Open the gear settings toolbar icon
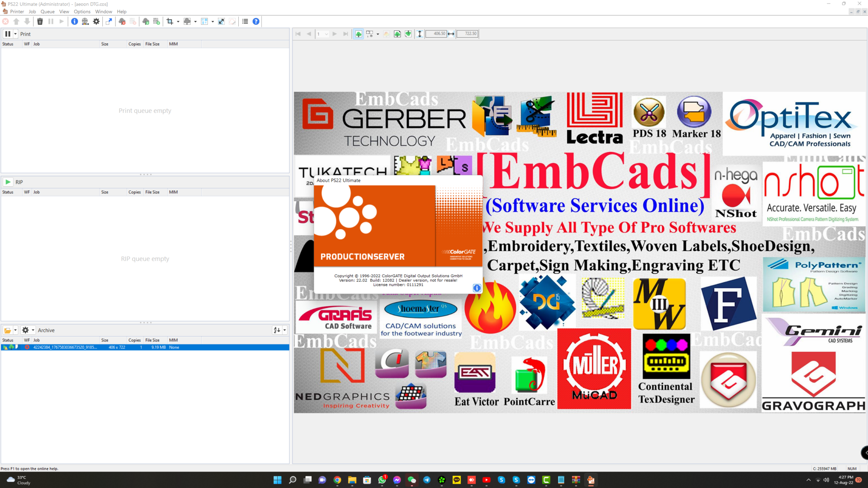The image size is (868, 488). pos(96,21)
